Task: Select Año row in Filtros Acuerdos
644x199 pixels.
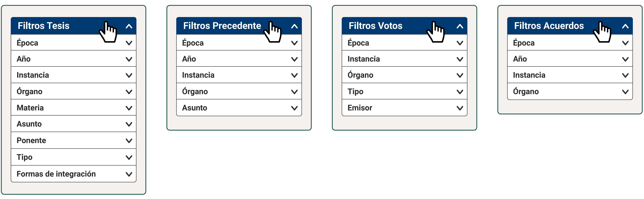Action: pos(570,59)
